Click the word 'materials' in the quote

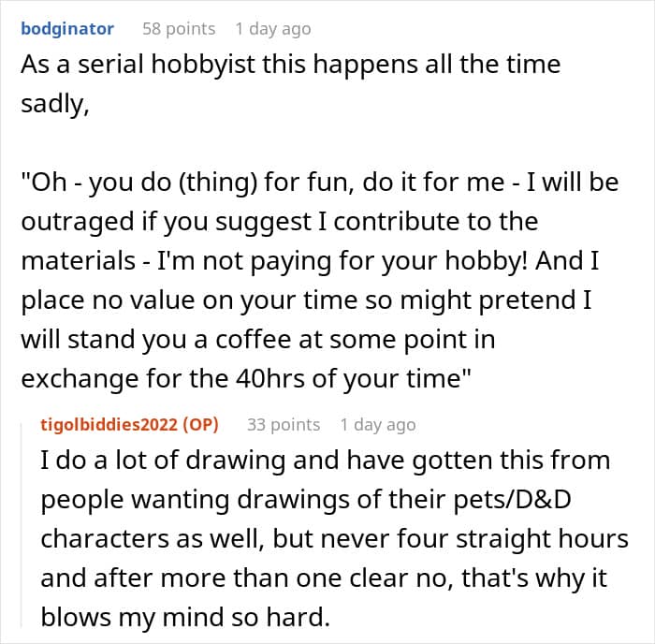point(78,261)
